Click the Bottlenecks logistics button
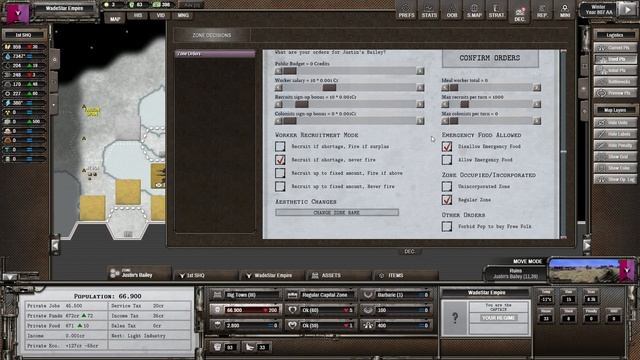 coord(615,82)
